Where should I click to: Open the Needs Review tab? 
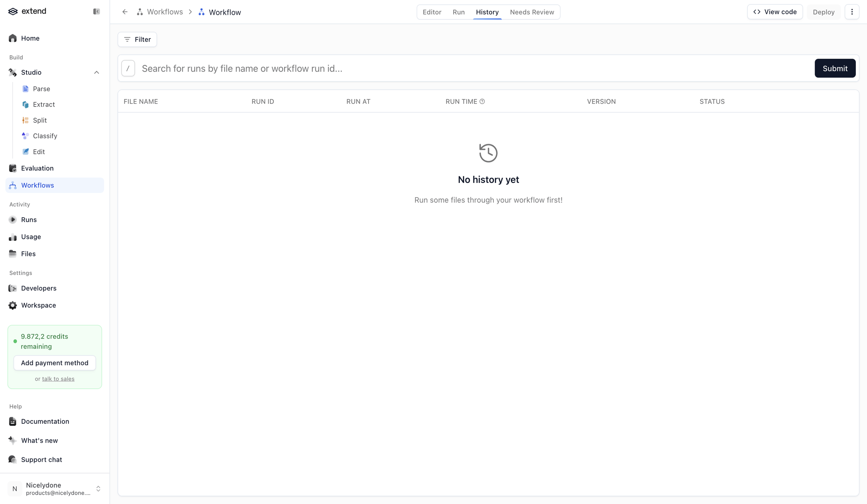[532, 12]
